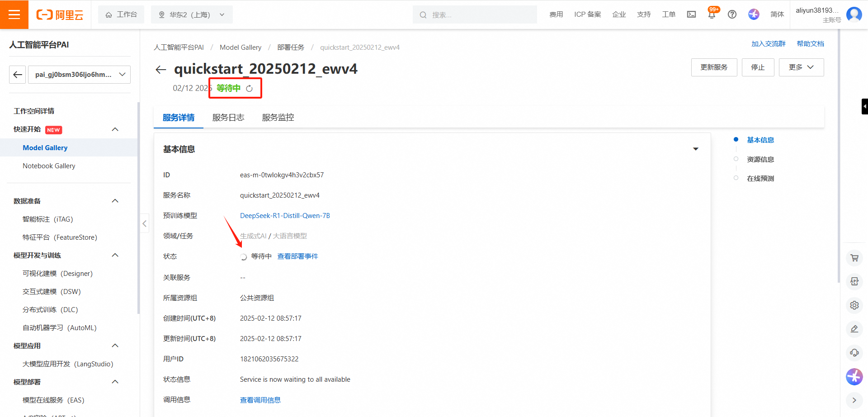
Task: Open the workbench home button
Action: [121, 14]
